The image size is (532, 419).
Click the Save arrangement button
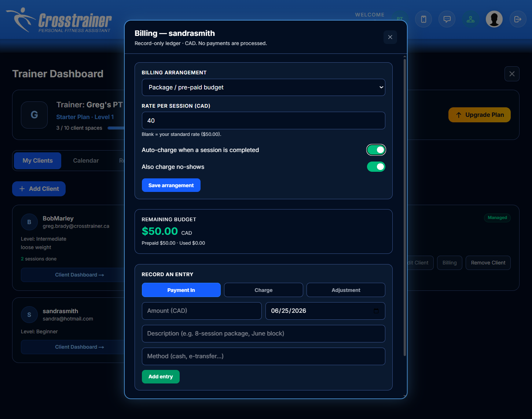coord(171,185)
